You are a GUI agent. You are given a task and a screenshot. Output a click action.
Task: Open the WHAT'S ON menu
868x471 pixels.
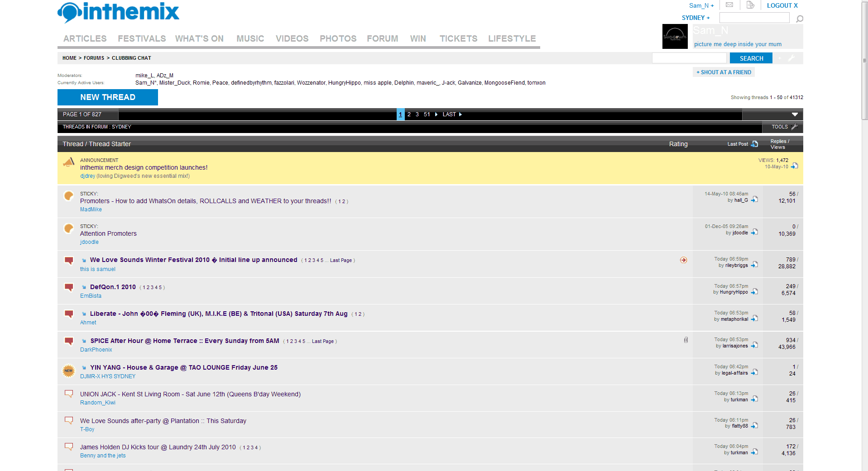pyautogui.click(x=199, y=38)
